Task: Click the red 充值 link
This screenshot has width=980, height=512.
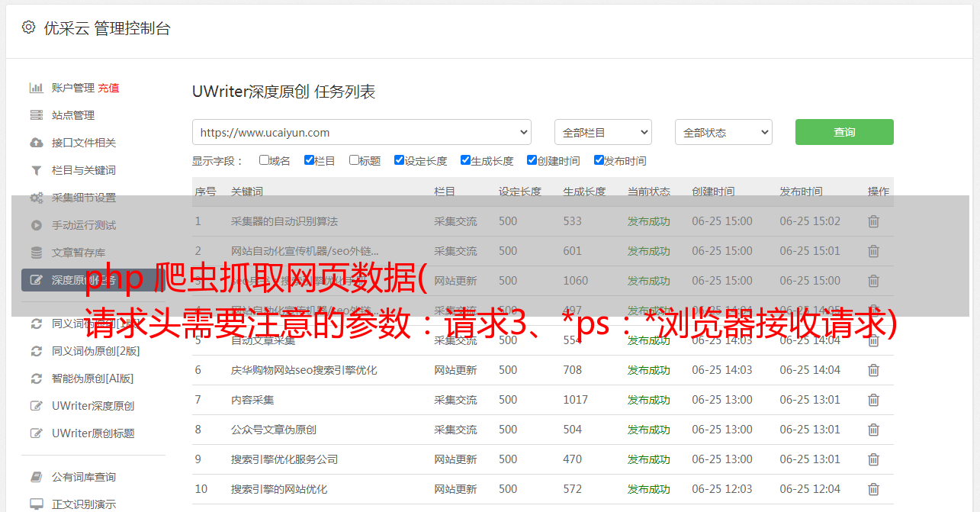Action: 108,88
